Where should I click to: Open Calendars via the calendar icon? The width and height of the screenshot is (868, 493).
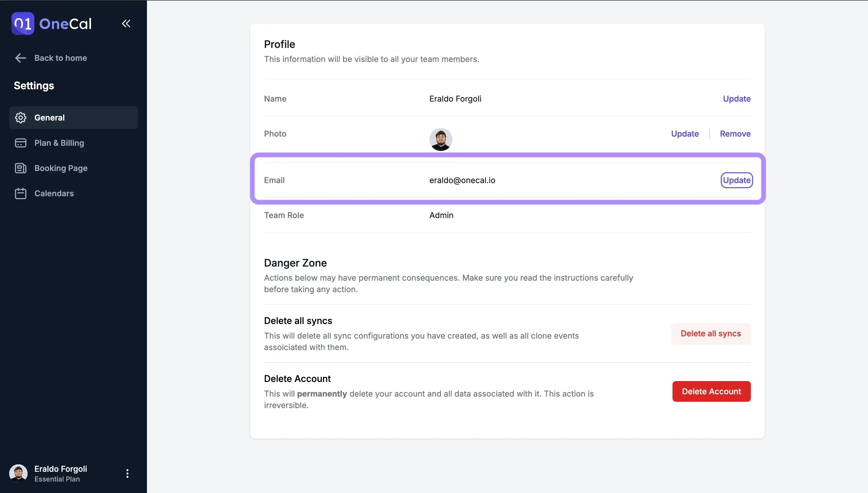point(21,193)
